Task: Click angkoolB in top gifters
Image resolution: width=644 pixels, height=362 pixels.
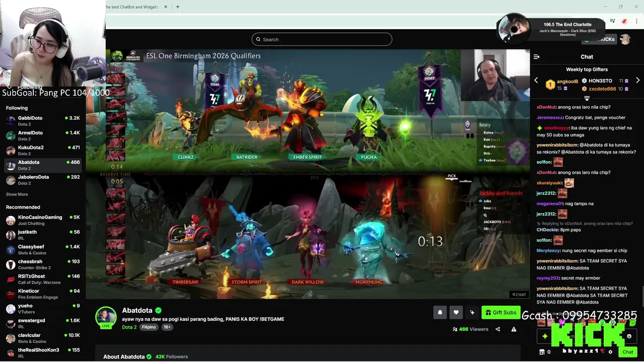Action: (x=567, y=81)
